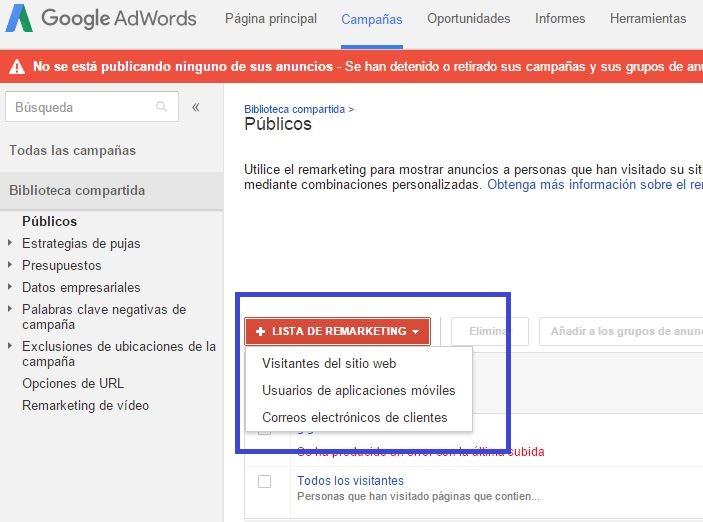
Task: Select Públicos in the sidebar
Action: pyautogui.click(x=49, y=221)
